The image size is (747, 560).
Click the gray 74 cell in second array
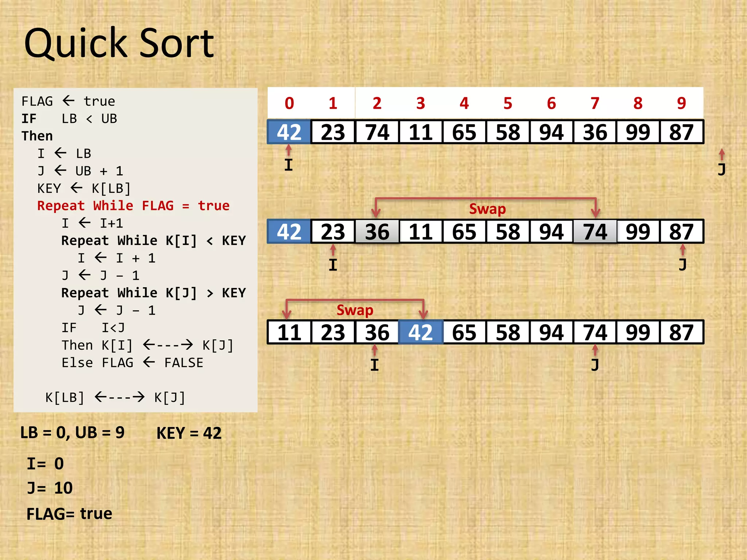(595, 232)
